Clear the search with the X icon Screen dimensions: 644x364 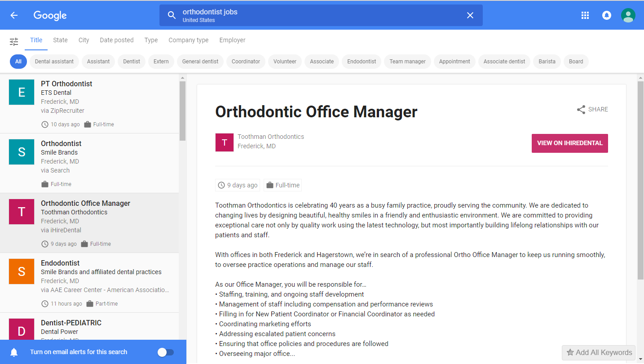pos(470,15)
